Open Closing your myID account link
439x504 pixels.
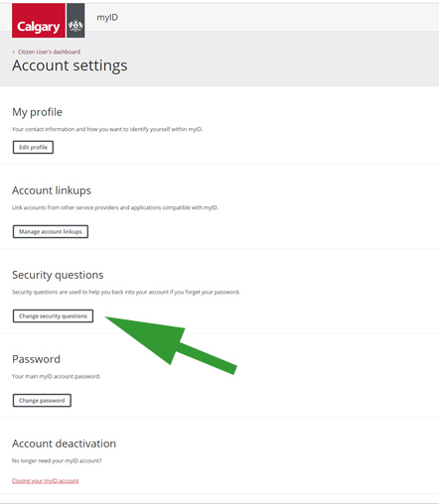[46, 481]
